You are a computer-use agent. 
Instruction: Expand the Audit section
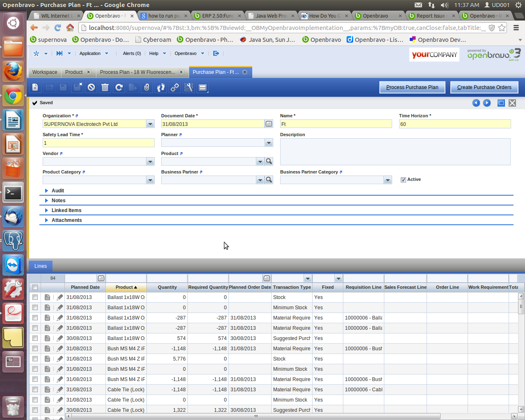(x=57, y=191)
